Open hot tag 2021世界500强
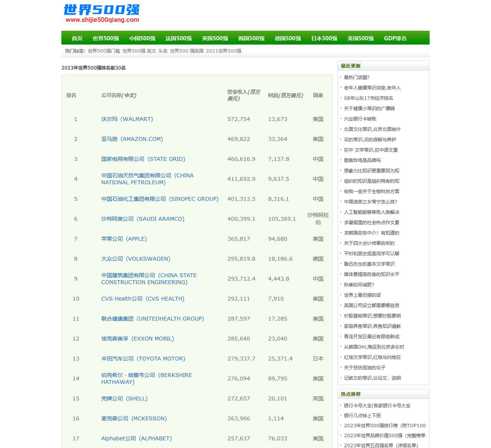 [224, 51]
